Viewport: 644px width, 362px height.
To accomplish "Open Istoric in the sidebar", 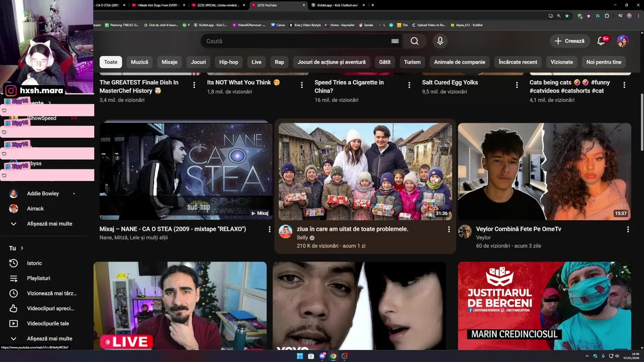I will click(x=34, y=263).
